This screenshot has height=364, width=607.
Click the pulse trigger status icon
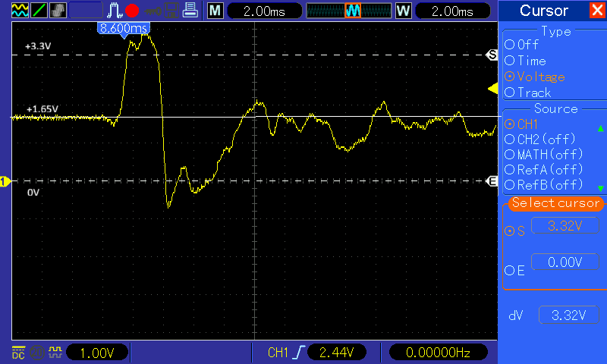coord(115,11)
